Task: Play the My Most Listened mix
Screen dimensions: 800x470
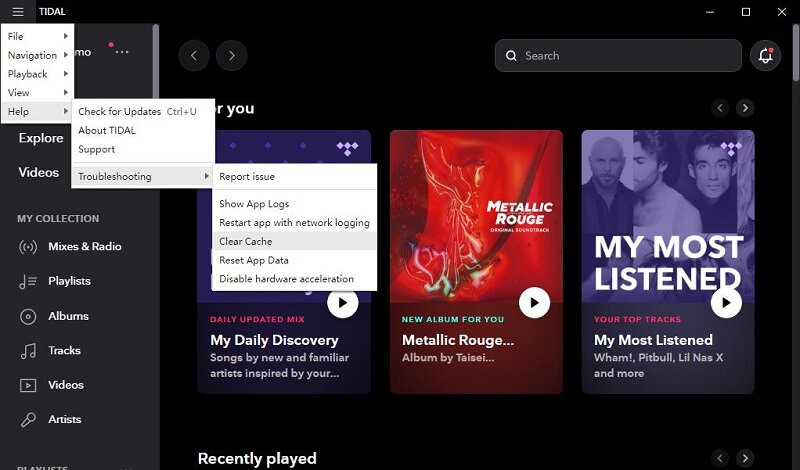Action: (726, 303)
